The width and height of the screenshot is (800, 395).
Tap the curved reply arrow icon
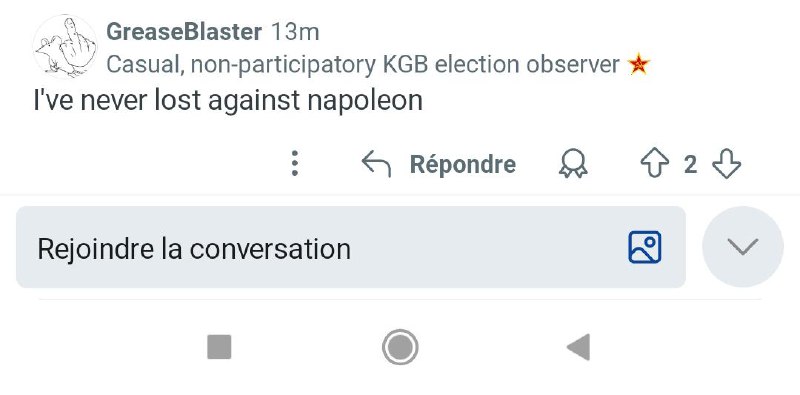[x=376, y=164]
